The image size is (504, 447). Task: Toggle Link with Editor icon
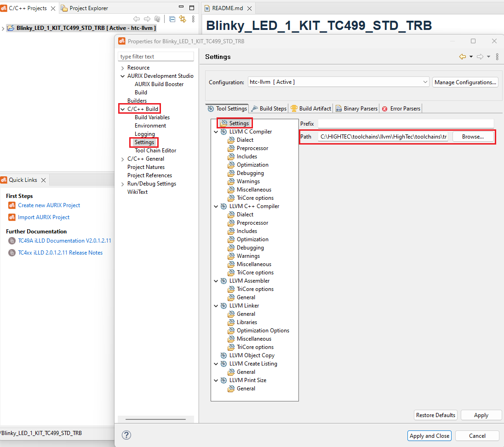pos(183,19)
